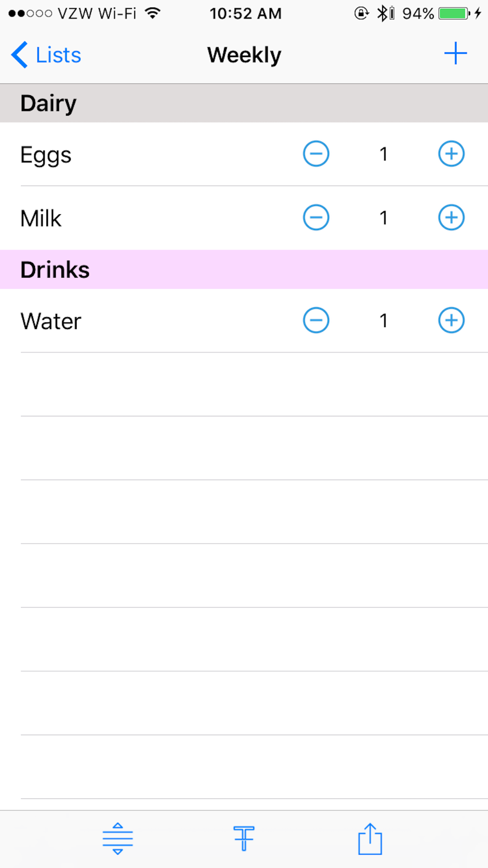
Task: Open the sort/reorder icon in bottom toolbar
Action: [118, 839]
